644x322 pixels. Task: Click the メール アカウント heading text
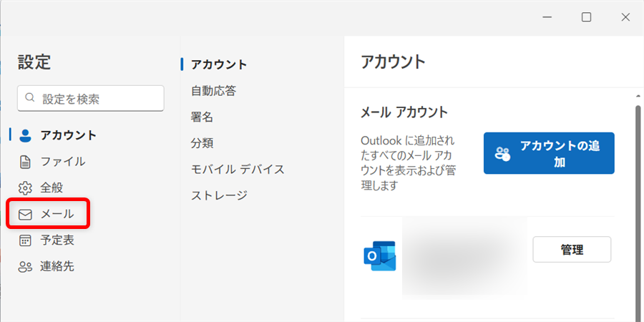[x=404, y=112]
